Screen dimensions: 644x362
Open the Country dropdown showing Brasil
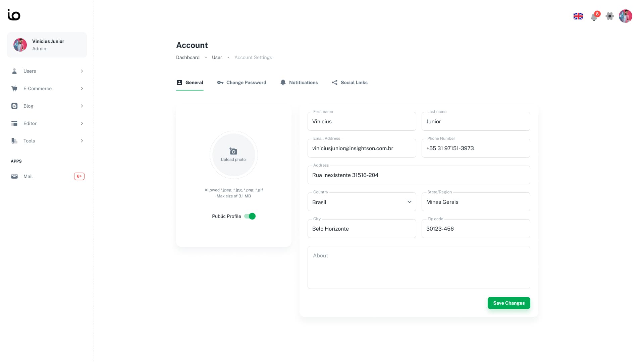pyautogui.click(x=362, y=202)
